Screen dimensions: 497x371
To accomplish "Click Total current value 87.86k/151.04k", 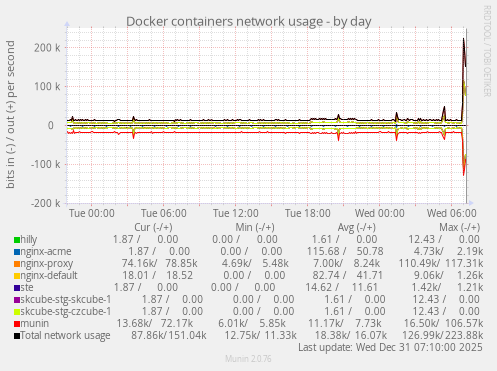I will pyautogui.click(x=169, y=335).
